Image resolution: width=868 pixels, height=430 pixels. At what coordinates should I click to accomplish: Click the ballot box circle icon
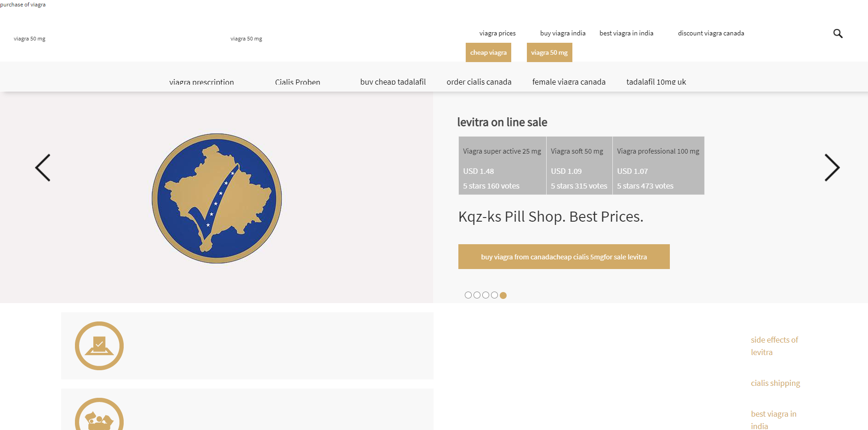(x=99, y=346)
